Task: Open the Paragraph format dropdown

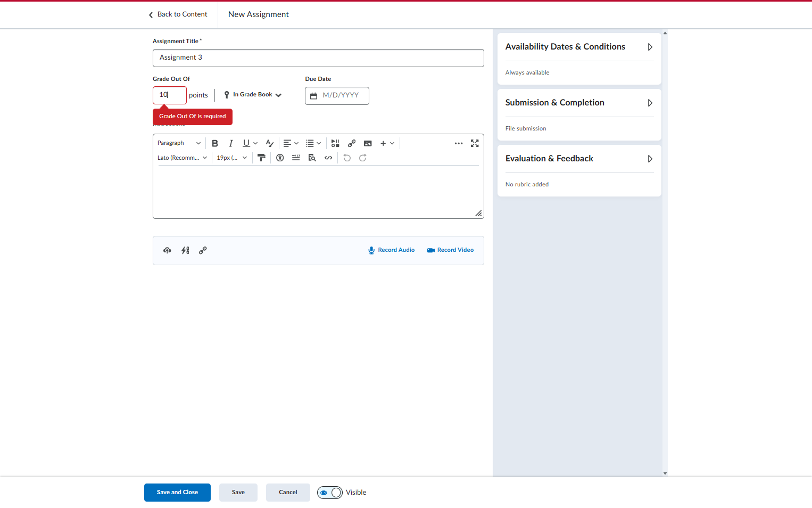Action: (179, 143)
